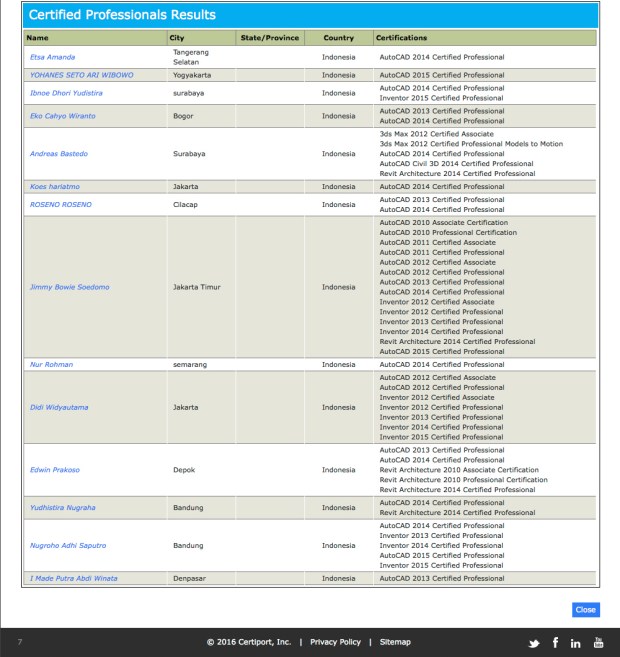This screenshot has height=657, width=620.
Task: Click the Facebook icon in footer
Action: (555, 642)
